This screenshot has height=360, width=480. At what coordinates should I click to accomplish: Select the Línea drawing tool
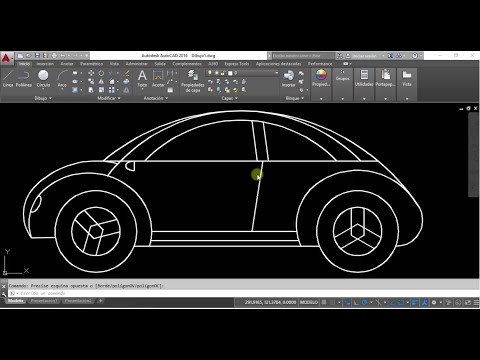8,79
